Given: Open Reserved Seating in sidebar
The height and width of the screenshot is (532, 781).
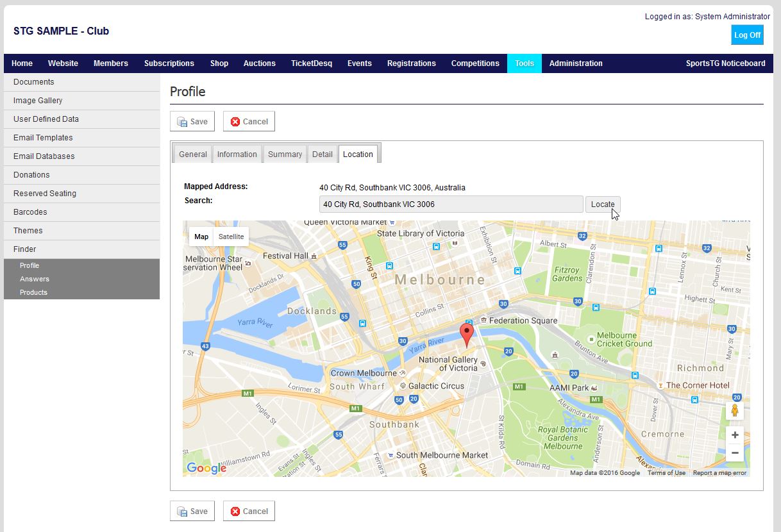Looking at the screenshot, I should (x=81, y=194).
